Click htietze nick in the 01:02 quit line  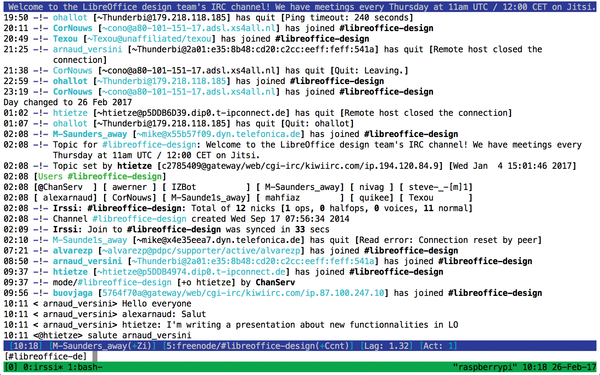[70, 113]
